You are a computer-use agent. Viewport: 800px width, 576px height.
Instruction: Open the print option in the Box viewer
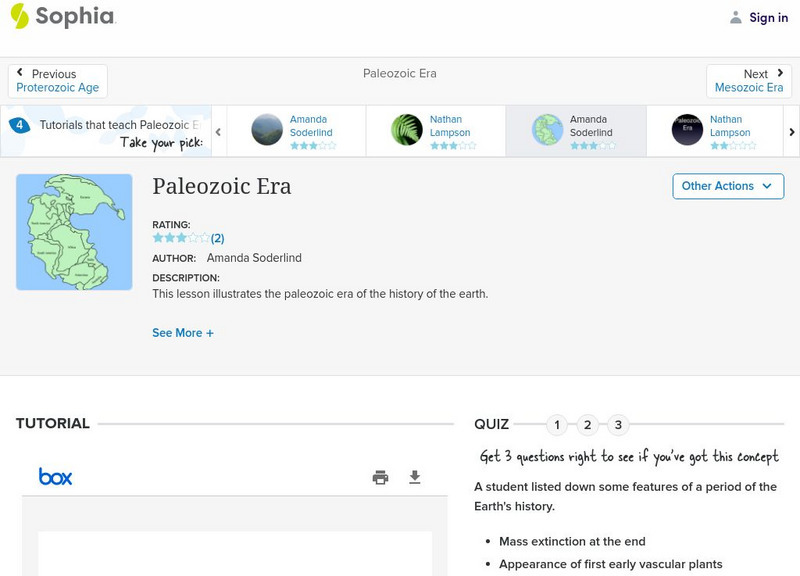tap(380, 477)
